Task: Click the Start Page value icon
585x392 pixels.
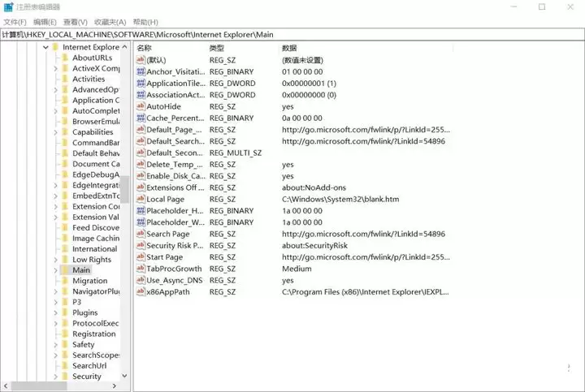Action: tap(141, 257)
